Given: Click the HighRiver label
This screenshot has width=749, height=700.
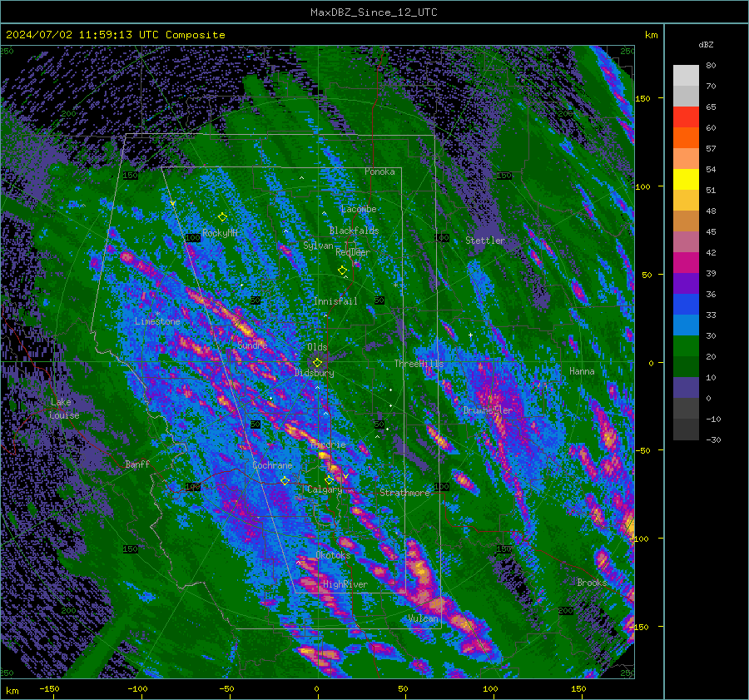Looking at the screenshot, I should (345, 584).
